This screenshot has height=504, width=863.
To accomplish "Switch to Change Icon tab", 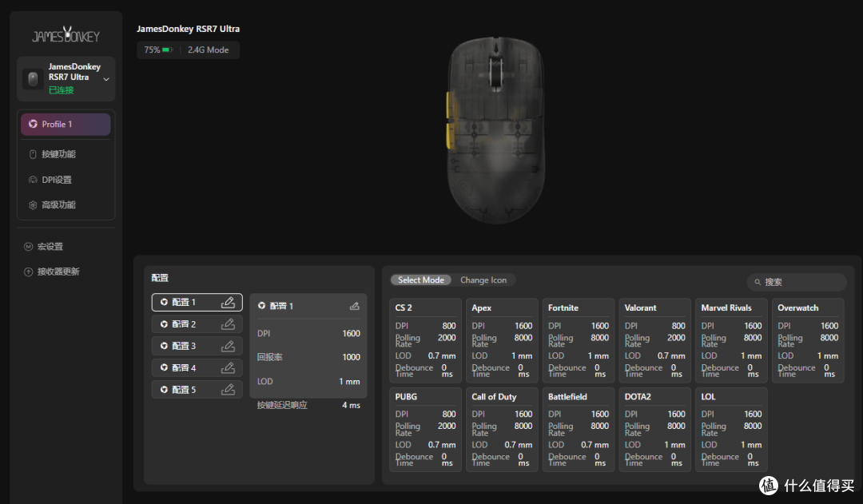I will tap(483, 280).
